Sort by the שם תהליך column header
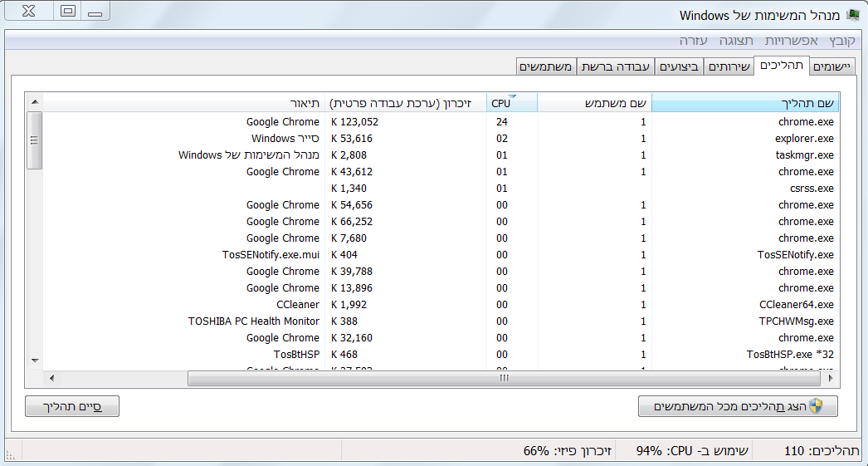 (x=745, y=103)
